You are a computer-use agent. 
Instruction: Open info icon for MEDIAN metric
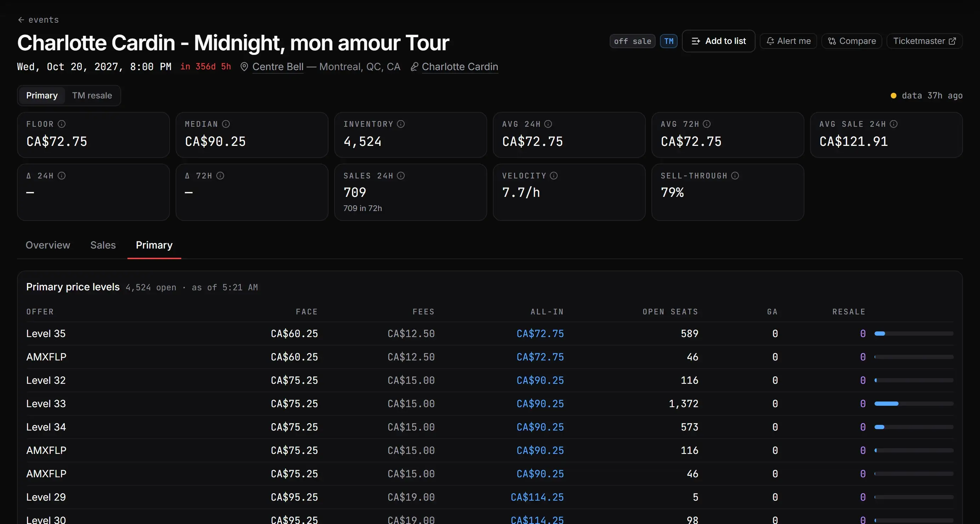[x=226, y=124]
